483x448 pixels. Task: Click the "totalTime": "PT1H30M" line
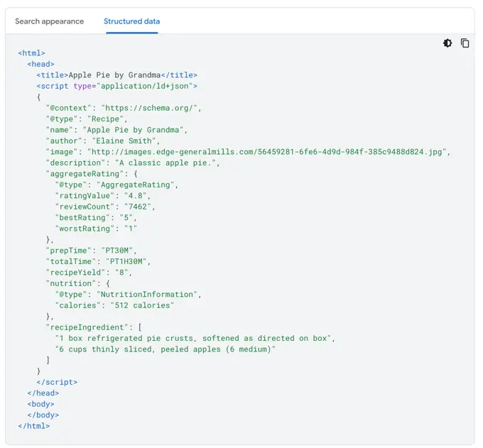(98, 261)
